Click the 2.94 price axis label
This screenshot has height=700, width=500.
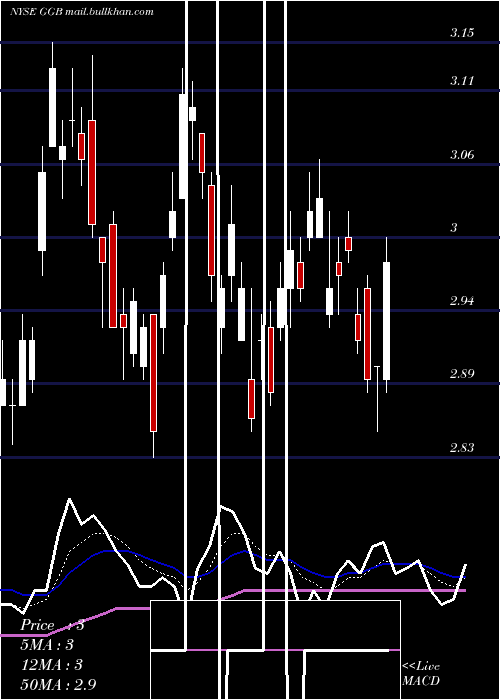pyautogui.click(x=462, y=300)
